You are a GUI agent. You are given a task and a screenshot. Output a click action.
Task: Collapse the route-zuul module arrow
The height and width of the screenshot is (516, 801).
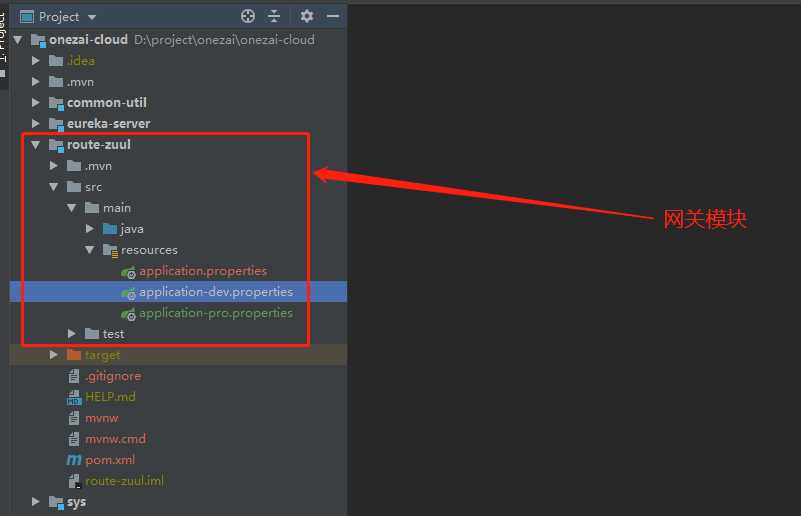click(35, 145)
